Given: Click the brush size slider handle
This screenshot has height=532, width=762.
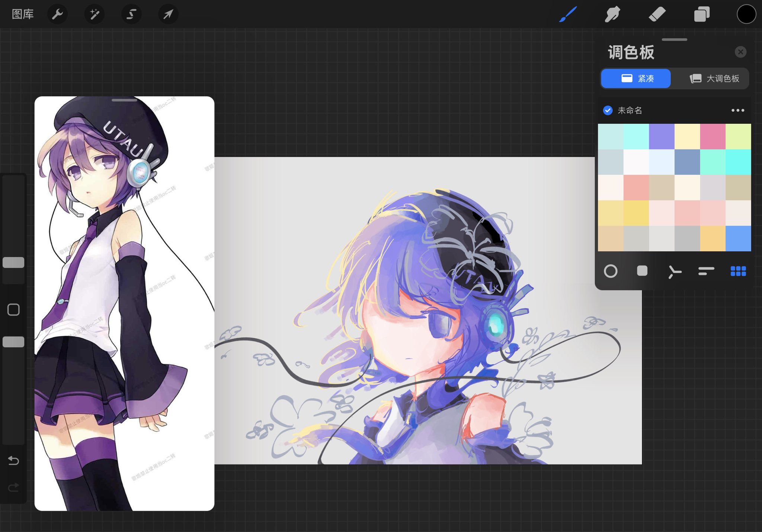Looking at the screenshot, I should pos(13,262).
